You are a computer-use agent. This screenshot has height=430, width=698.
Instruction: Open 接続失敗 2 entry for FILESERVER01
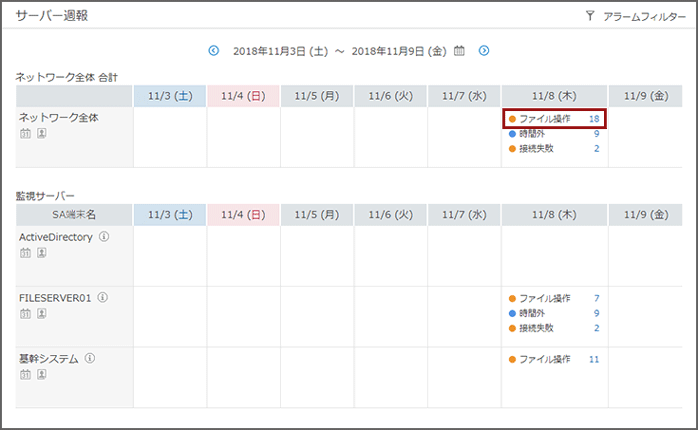pos(555,328)
